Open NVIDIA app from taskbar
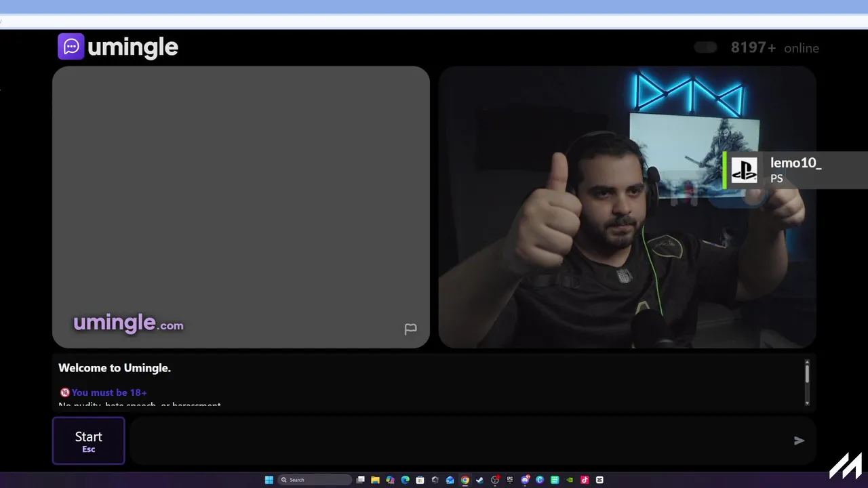The image size is (868, 488). (570, 480)
